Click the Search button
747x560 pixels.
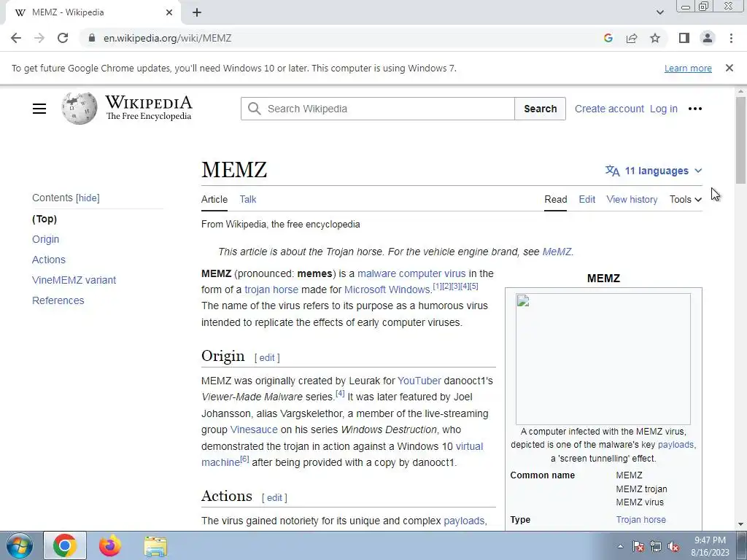point(541,109)
